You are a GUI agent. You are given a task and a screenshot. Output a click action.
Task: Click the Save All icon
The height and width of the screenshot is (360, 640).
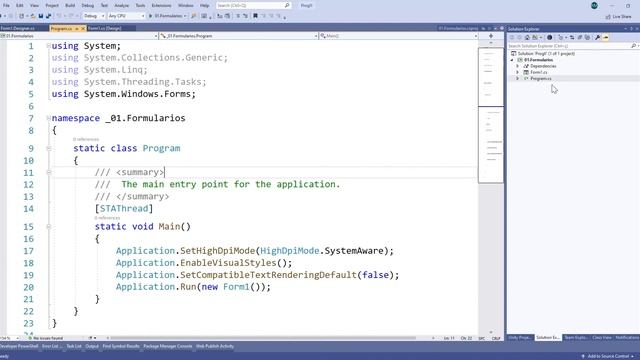(x=48, y=16)
